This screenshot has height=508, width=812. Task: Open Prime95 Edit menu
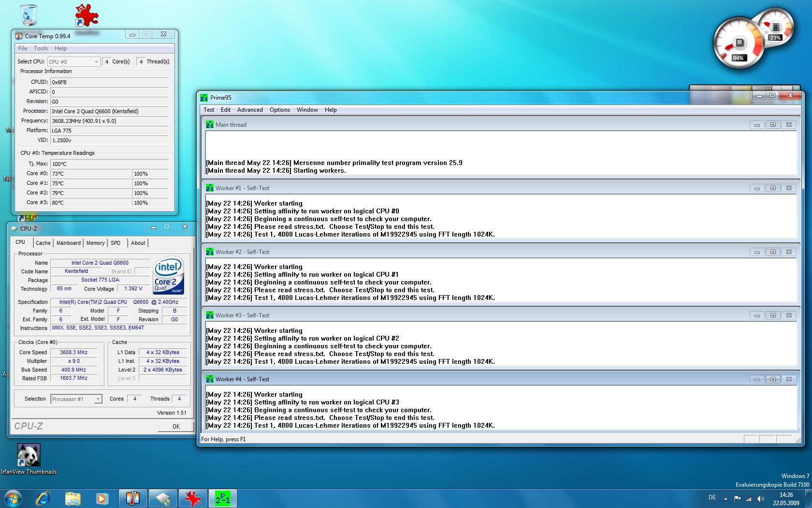226,110
